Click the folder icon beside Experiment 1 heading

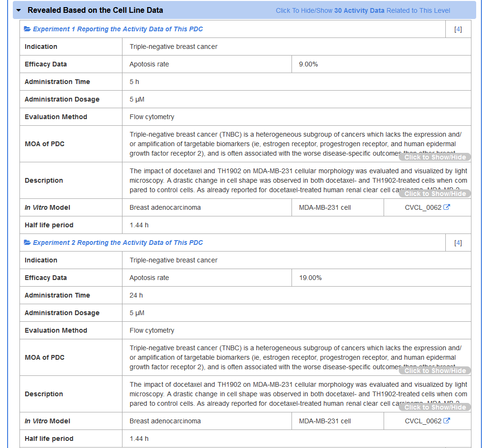point(27,29)
